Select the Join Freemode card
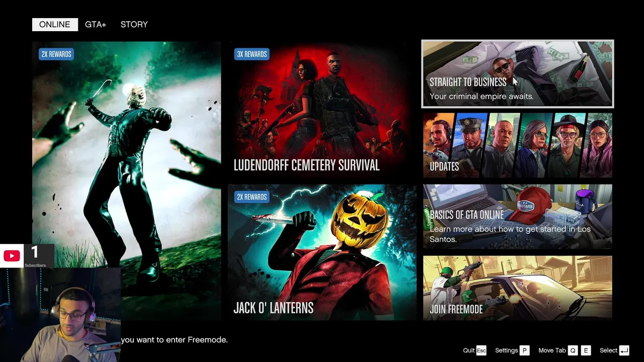Image resolution: width=644 pixels, height=362 pixels. point(517,288)
